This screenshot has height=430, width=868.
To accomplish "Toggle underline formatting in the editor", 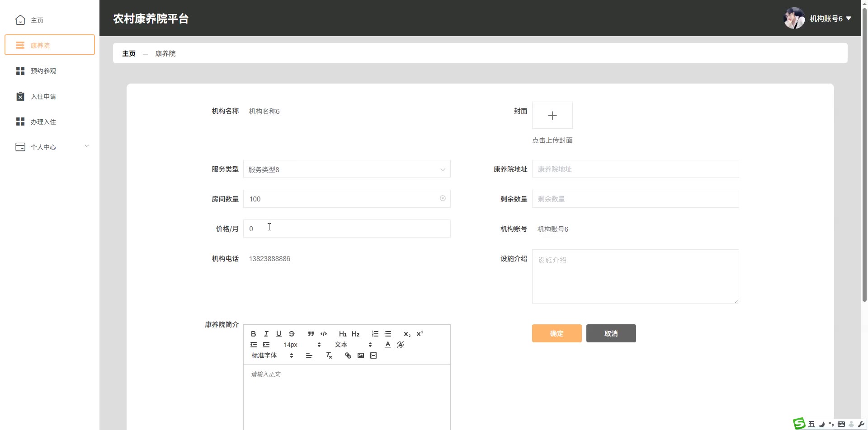I will 279,334.
